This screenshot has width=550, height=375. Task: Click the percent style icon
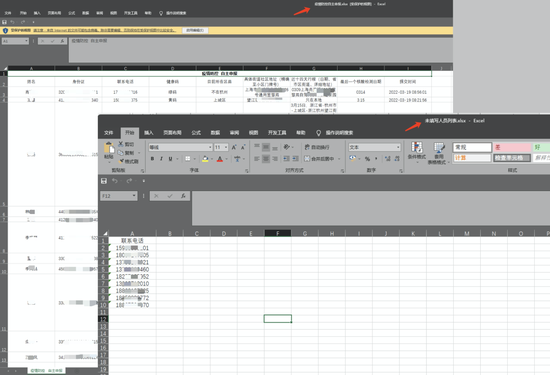[x=367, y=159]
